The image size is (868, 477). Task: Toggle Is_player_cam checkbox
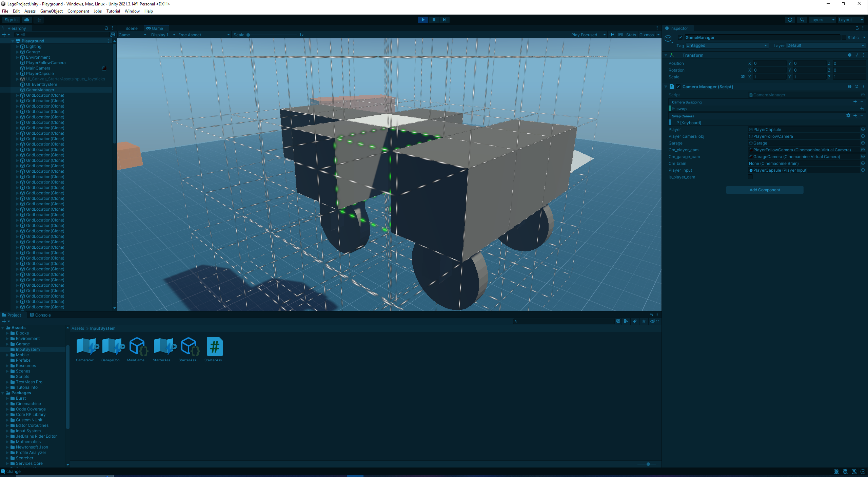[x=750, y=177]
